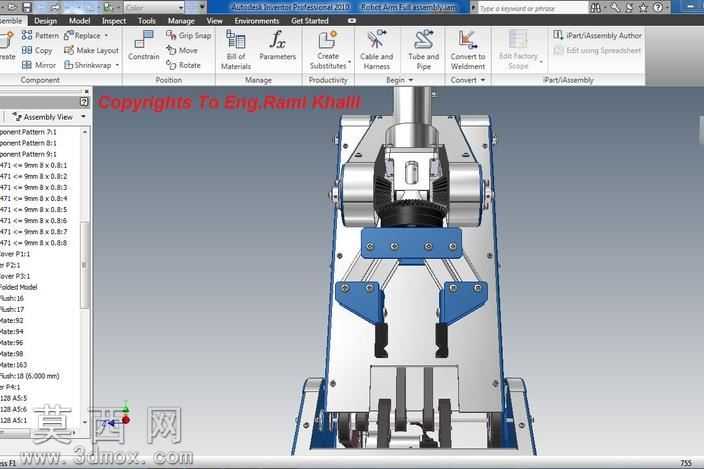The width and height of the screenshot is (704, 469).
Task: Select the Mate:163 constraint
Action: [x=13, y=365]
